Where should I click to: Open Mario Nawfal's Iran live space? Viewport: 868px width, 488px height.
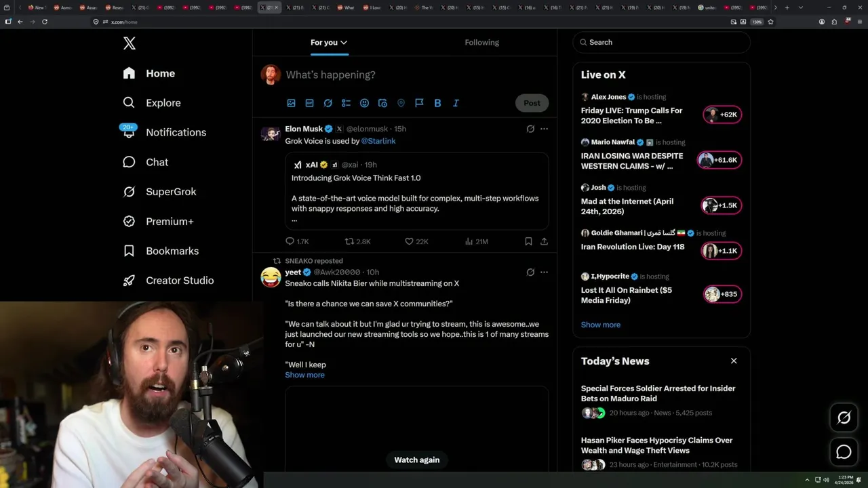click(631, 161)
